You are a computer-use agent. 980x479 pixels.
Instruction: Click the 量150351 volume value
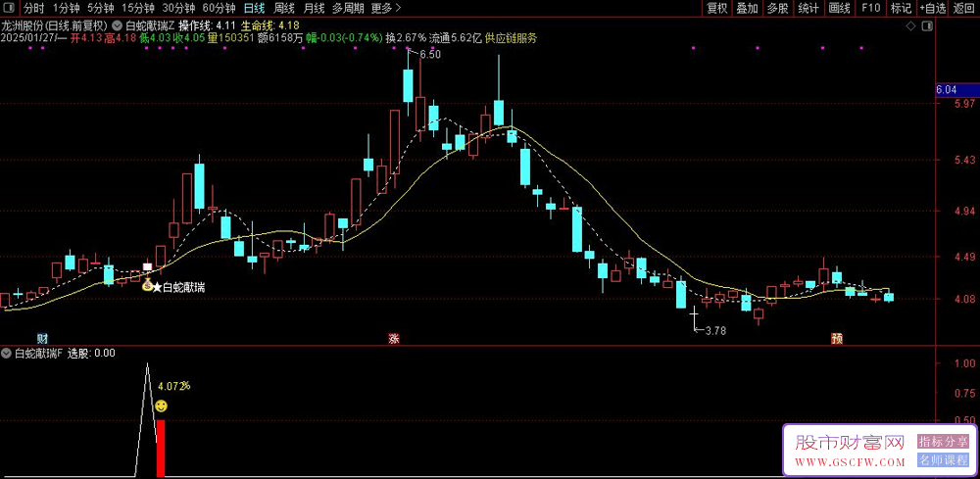230,37
